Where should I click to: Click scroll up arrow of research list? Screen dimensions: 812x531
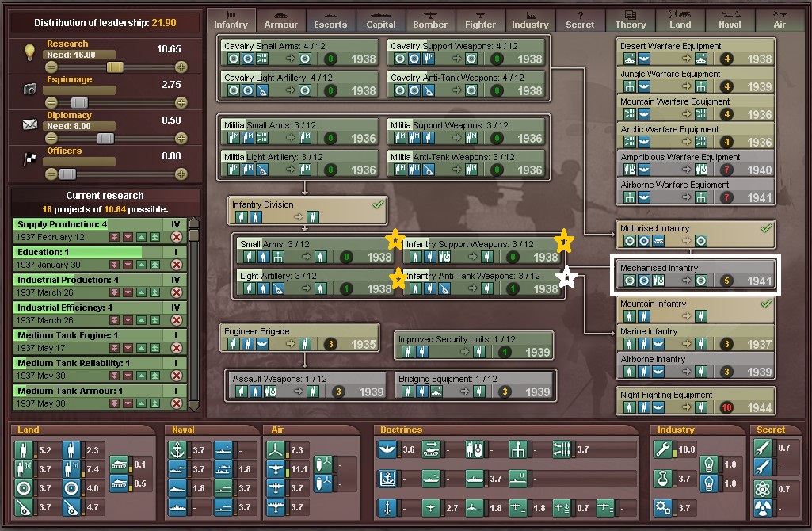pos(194,223)
